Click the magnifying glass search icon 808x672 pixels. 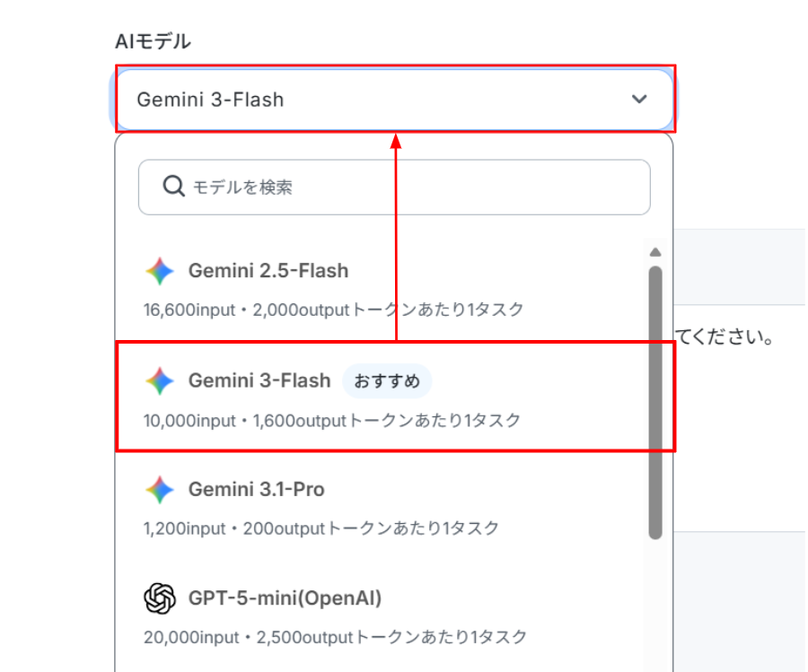[x=173, y=187]
